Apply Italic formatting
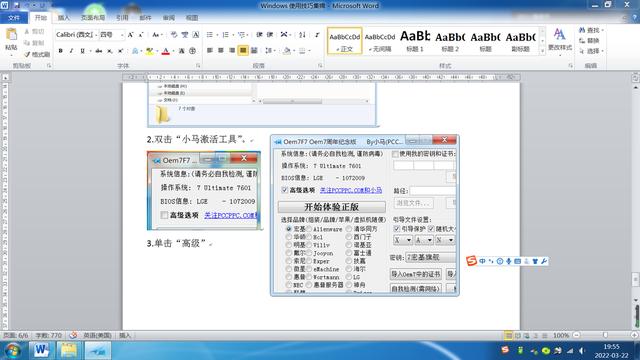Image resolution: width=640 pixels, height=360 pixels. [x=71, y=51]
